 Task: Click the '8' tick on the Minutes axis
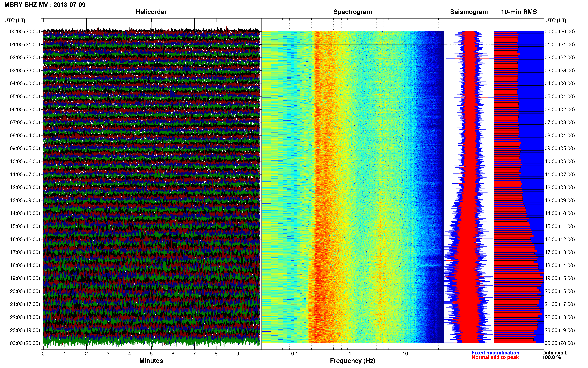pos(216,354)
